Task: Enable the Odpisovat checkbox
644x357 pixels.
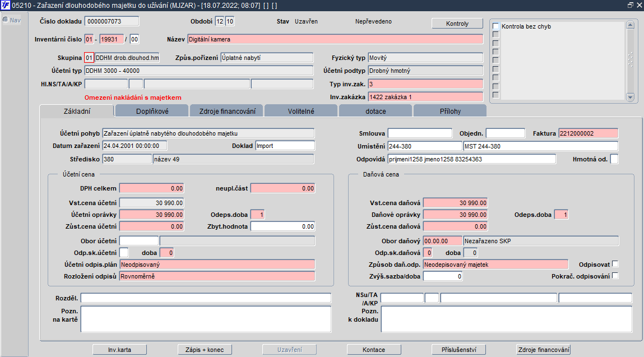Action: pos(615,264)
